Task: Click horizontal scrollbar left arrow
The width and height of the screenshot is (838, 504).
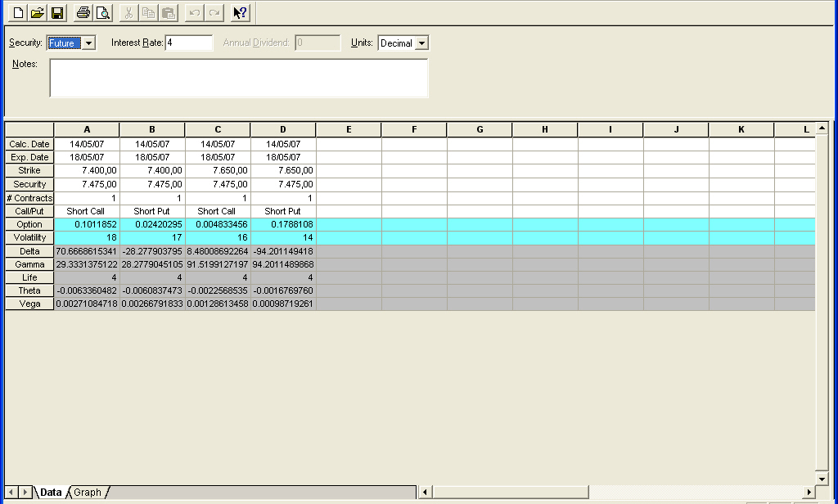Action: click(426, 492)
